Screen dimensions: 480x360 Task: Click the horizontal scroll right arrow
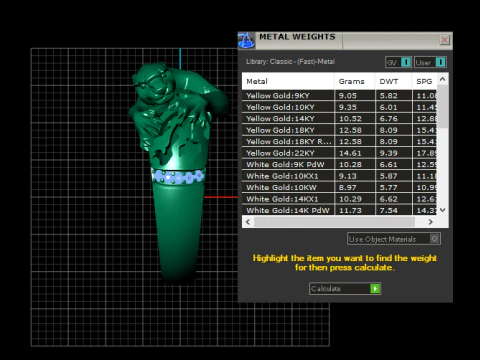pos(430,222)
